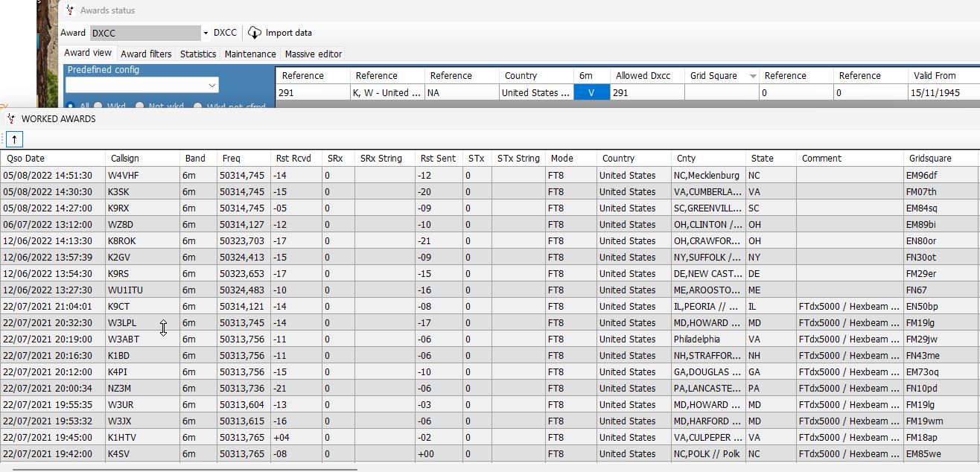Open the Grid Square column filter arrow
The width and height of the screenshot is (980, 472).
[x=753, y=76]
